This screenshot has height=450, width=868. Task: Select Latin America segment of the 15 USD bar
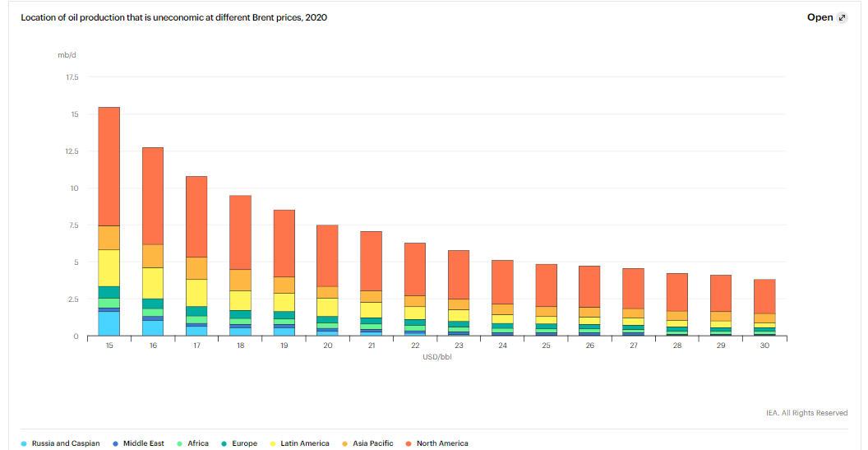(109, 267)
